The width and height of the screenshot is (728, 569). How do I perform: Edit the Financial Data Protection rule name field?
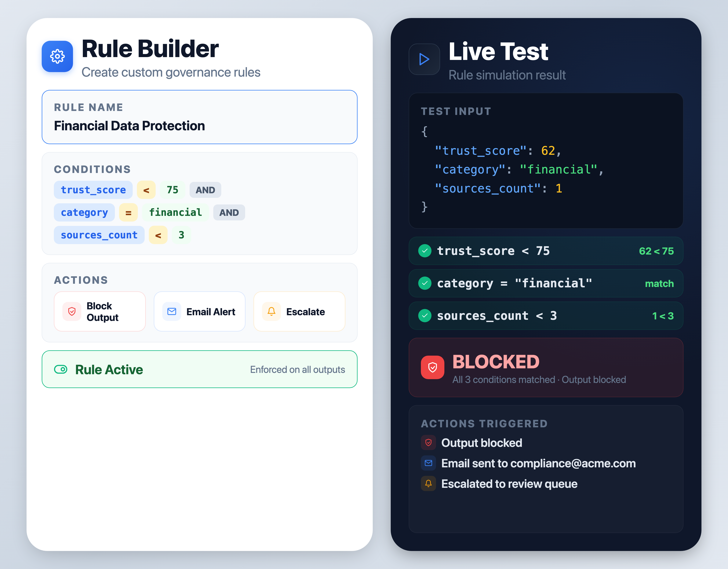click(199, 117)
